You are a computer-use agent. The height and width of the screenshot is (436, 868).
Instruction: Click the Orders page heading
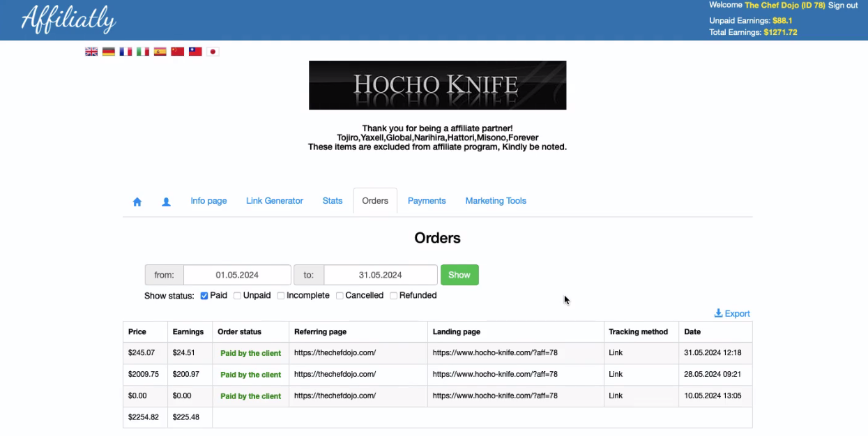438,238
